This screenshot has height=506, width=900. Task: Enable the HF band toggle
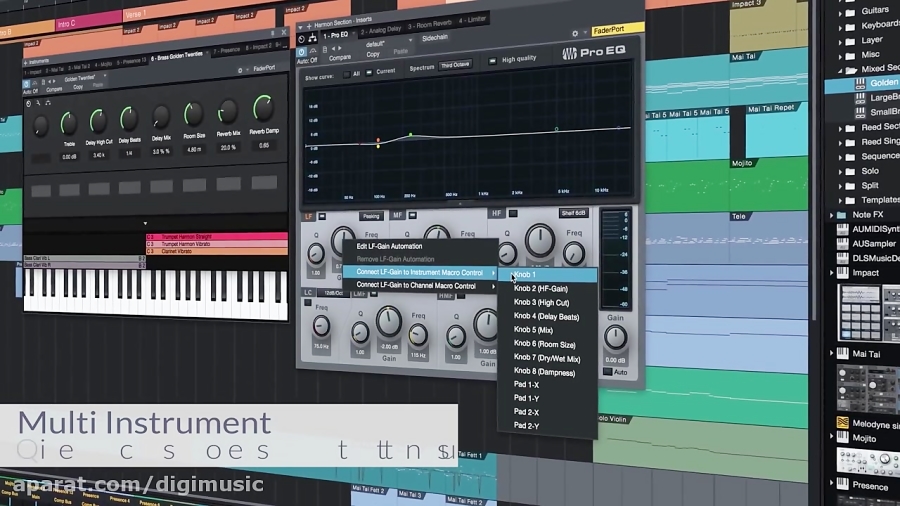pos(513,213)
